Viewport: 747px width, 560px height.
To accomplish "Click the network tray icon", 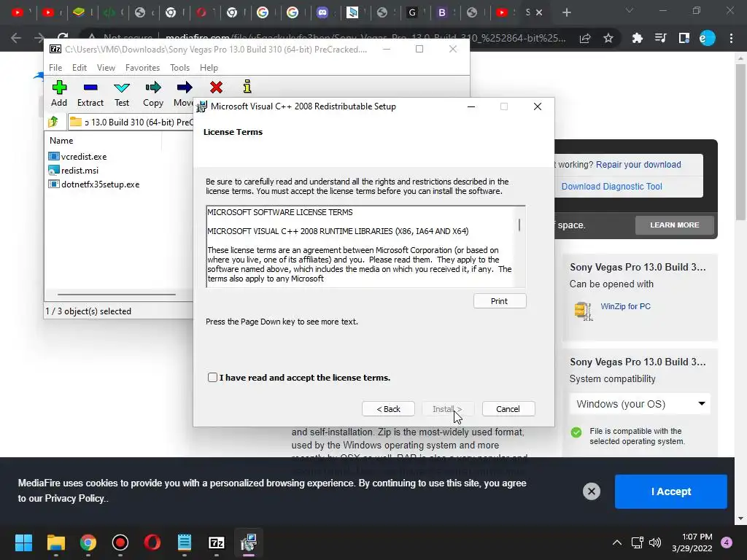I will click(x=637, y=542).
